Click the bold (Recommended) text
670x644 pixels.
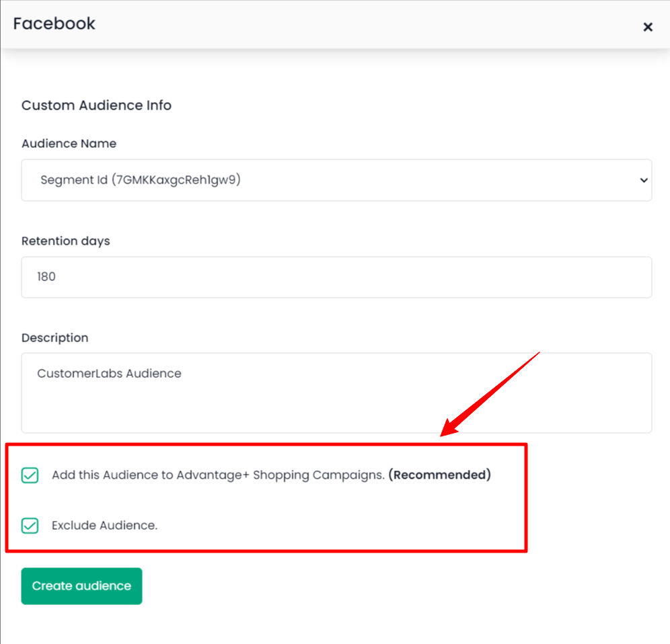coord(439,475)
